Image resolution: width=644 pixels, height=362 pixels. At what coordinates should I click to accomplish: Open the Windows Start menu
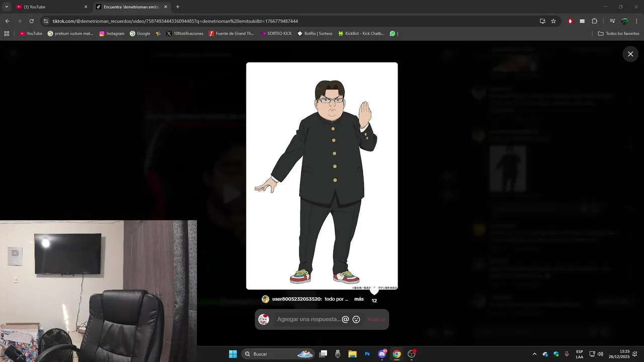(x=233, y=354)
